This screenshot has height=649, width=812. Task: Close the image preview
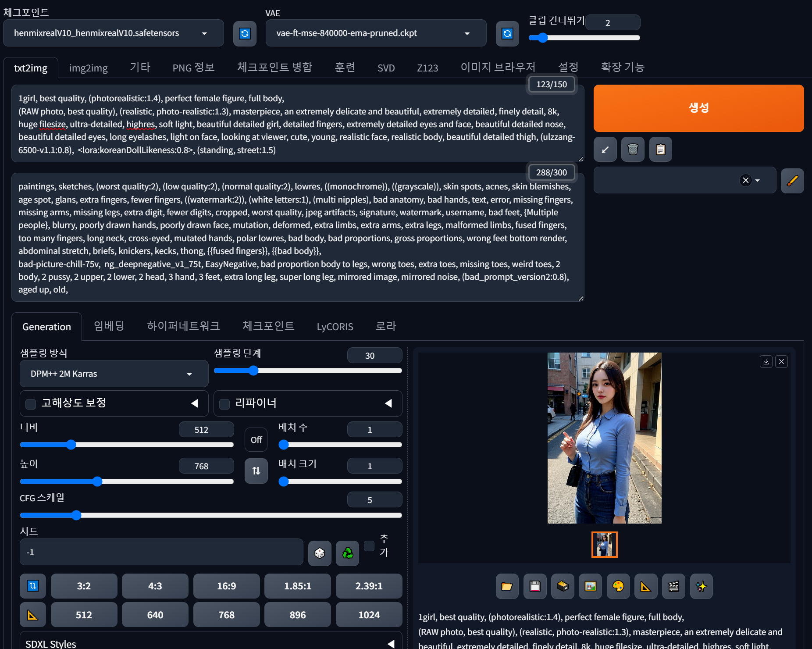pos(781,361)
